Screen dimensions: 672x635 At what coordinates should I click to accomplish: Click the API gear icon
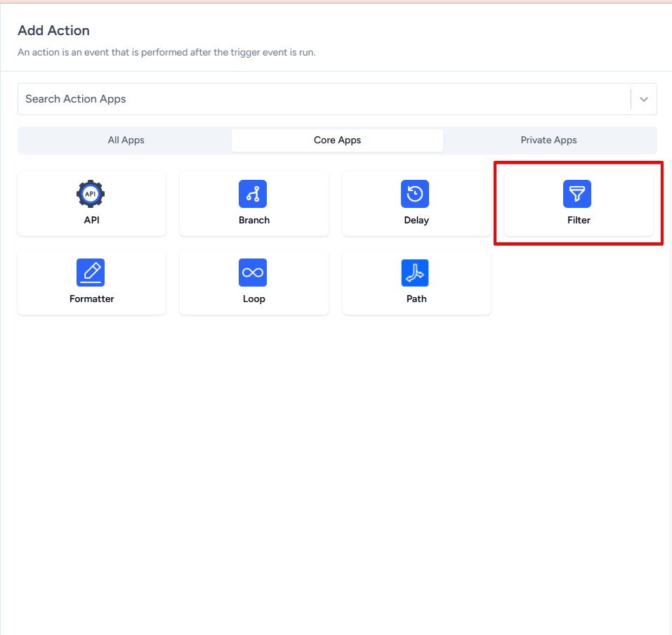(91, 194)
